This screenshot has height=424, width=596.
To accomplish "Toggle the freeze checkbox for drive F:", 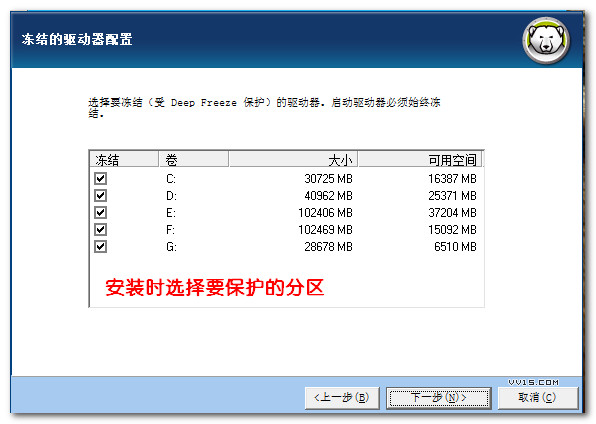I will pyautogui.click(x=100, y=229).
